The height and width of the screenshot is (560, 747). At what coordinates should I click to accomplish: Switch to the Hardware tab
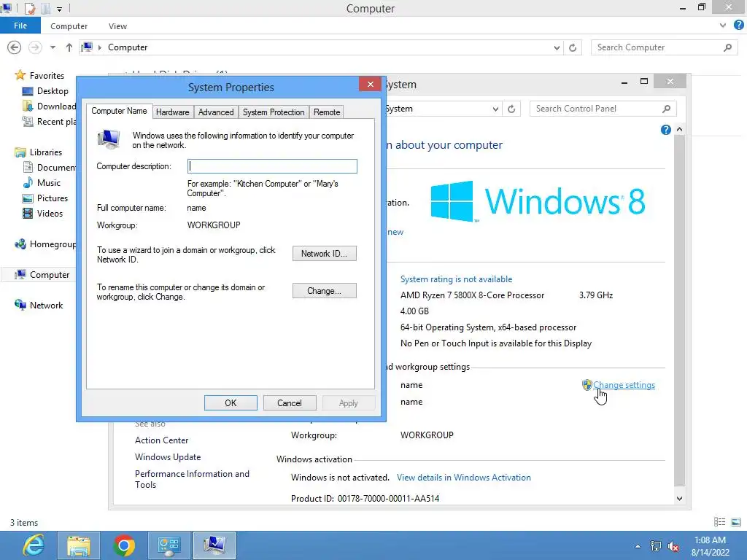[x=172, y=112]
